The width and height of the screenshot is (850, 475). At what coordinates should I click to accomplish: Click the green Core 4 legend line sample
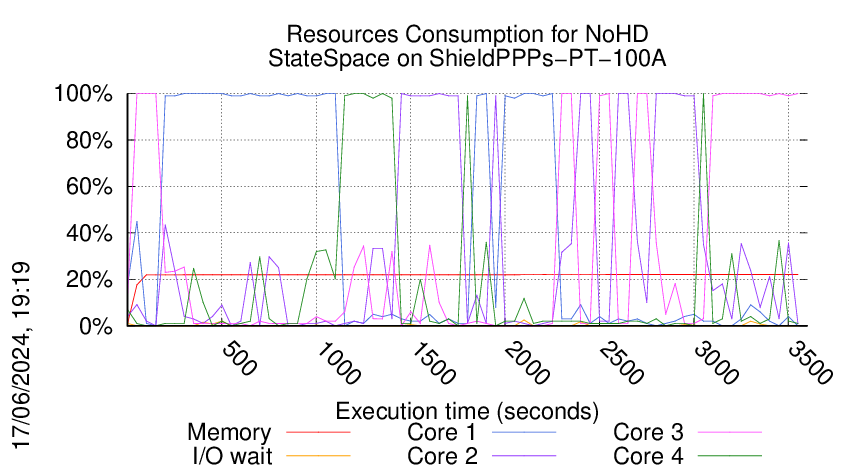(730, 456)
